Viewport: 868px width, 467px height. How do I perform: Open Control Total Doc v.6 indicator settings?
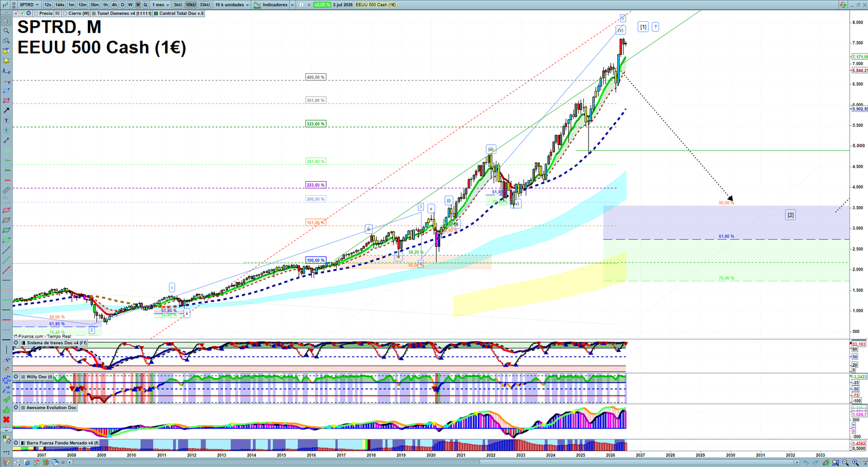click(x=179, y=13)
